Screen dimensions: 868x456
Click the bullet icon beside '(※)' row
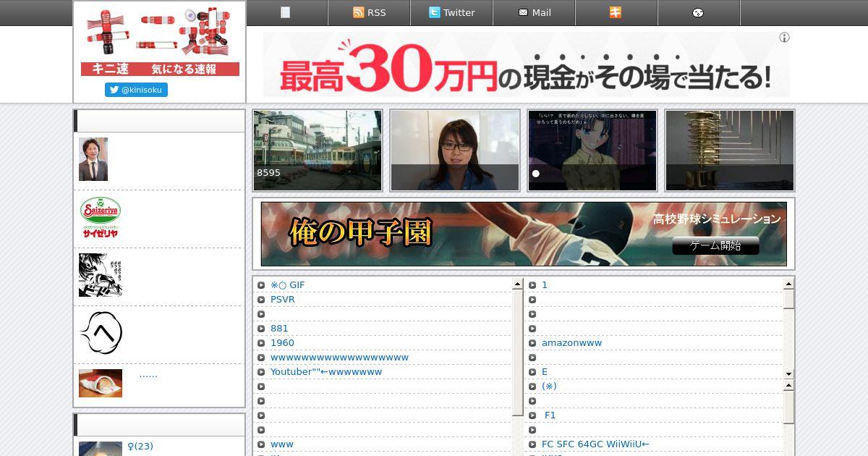(532, 387)
